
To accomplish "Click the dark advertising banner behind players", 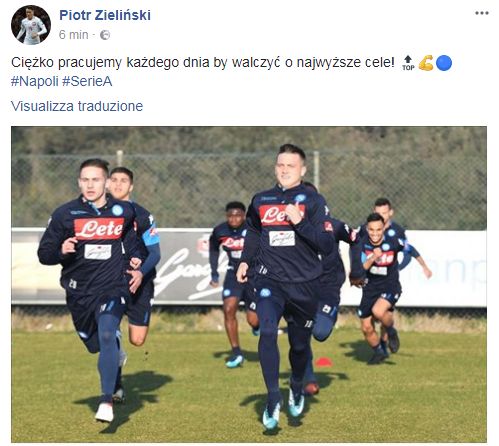I will tap(190, 267).
